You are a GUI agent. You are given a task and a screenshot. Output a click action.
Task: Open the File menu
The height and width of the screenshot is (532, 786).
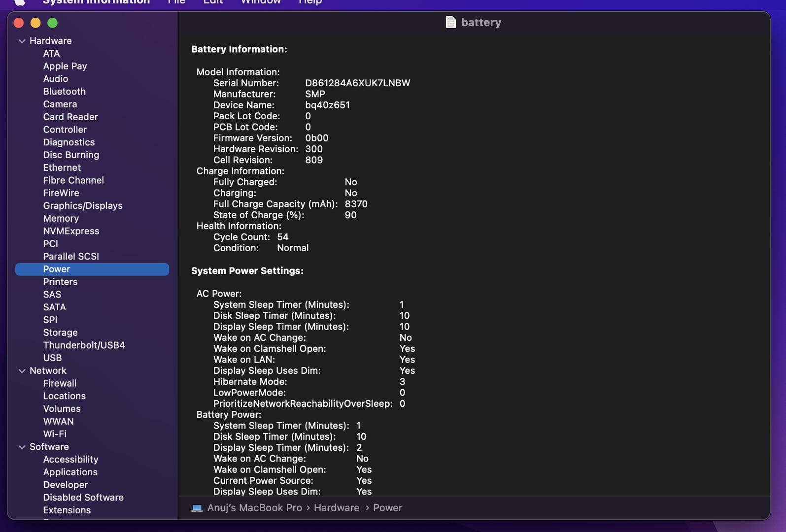(176, 2)
